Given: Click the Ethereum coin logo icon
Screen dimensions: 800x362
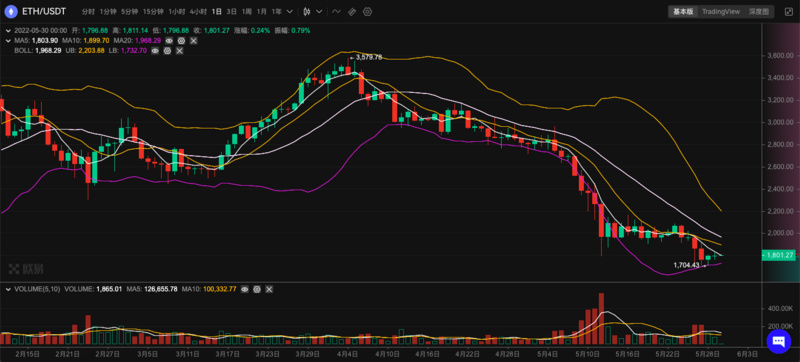Looking at the screenshot, I should (11, 11).
